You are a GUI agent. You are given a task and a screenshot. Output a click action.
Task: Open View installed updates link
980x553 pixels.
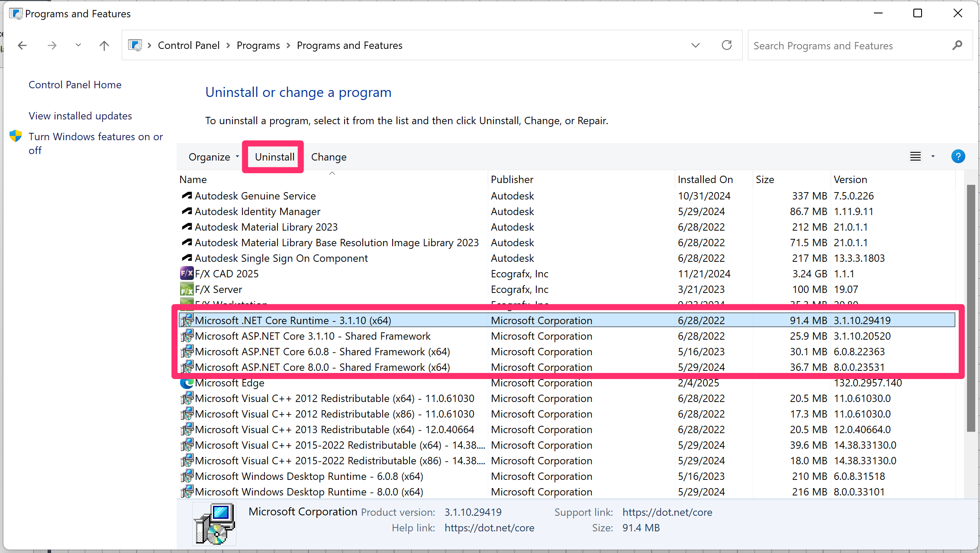pyautogui.click(x=80, y=116)
